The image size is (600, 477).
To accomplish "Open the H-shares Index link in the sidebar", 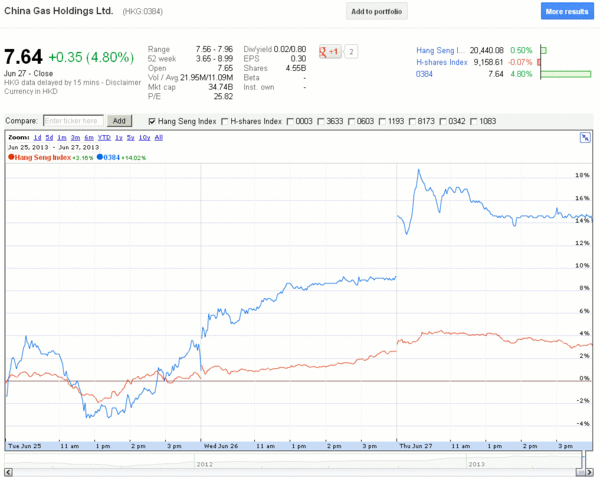I will point(442,62).
